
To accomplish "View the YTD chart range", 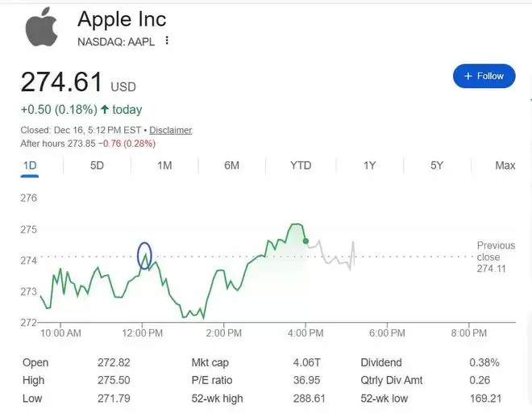I will pos(301,165).
